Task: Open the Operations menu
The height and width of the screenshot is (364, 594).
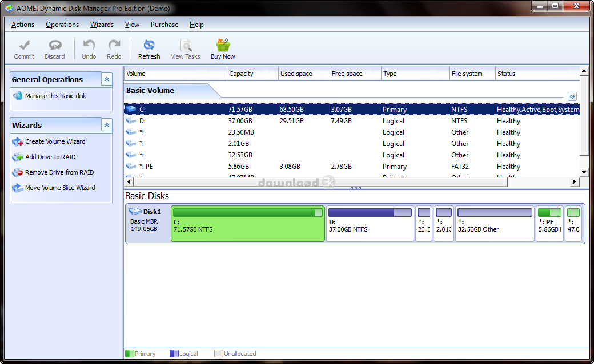Action: (x=62, y=25)
